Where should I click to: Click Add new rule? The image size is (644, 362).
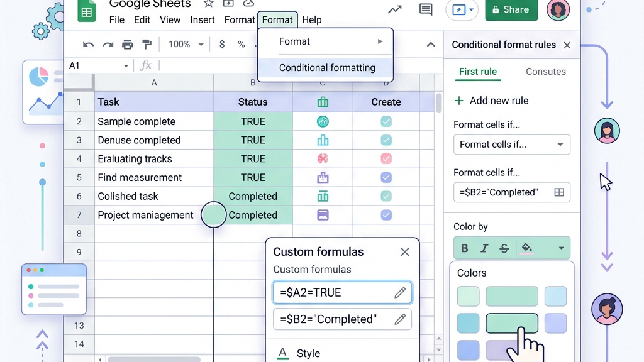(492, 101)
